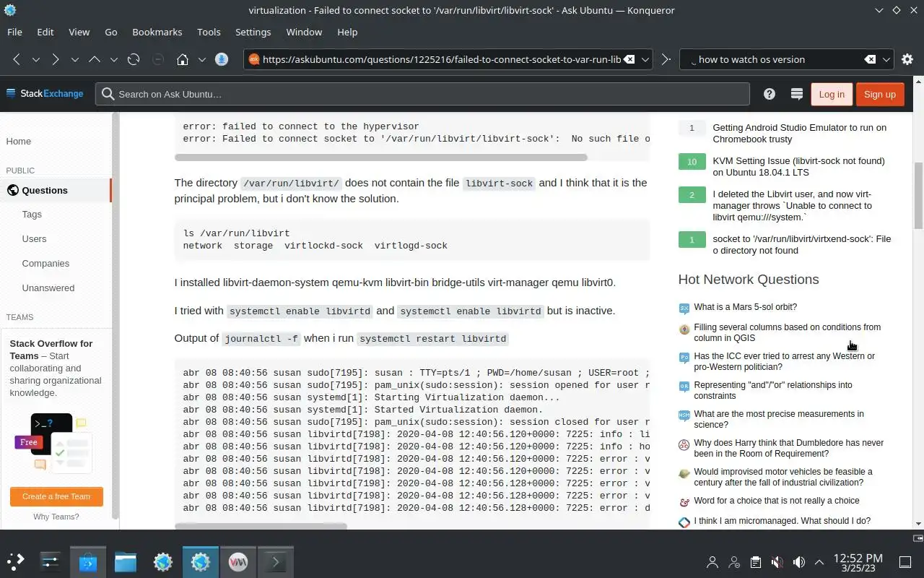The image size is (924, 578).
Task: Click the Search on Ask Ubuntu field
Action: pyautogui.click(x=422, y=94)
